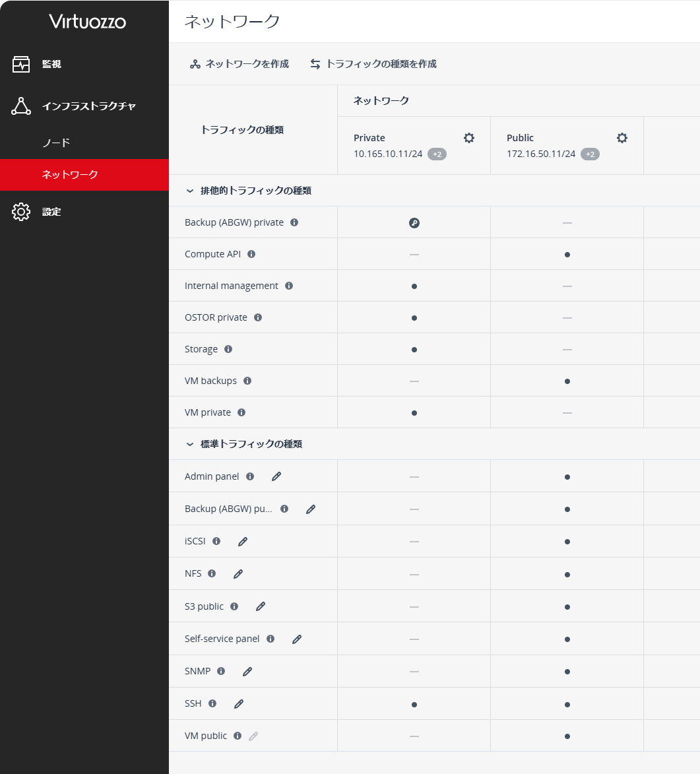Show info for S3 public
The image size is (700, 774).
(234, 606)
